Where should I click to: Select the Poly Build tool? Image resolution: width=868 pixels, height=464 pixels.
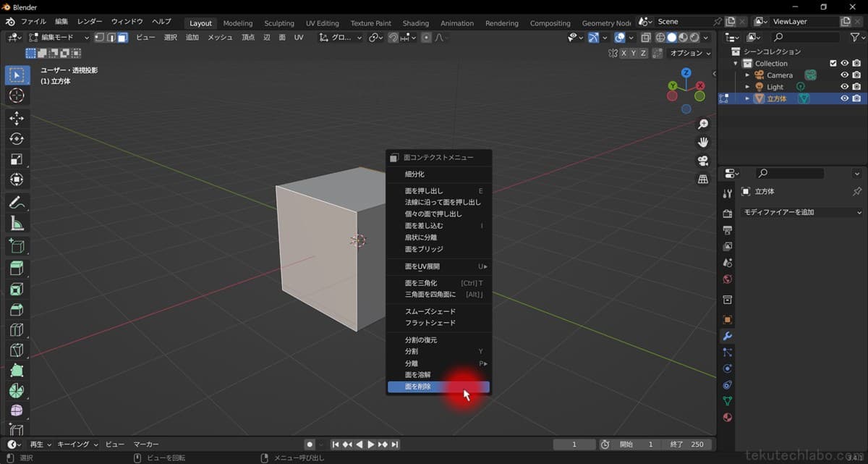[17, 371]
